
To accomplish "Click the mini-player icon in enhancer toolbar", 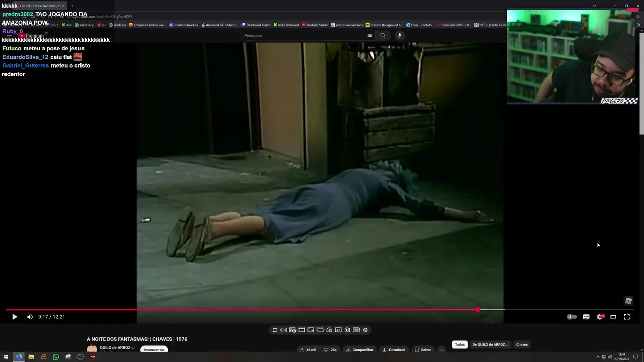I will 320,330.
